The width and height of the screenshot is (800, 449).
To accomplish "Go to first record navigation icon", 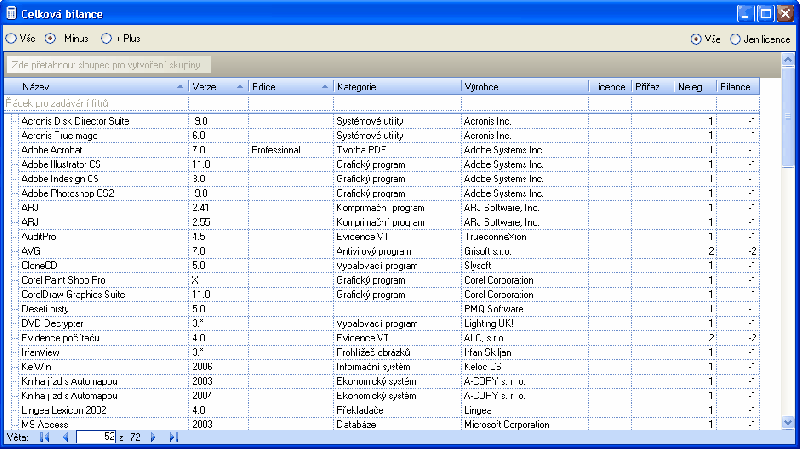I will click(45, 437).
